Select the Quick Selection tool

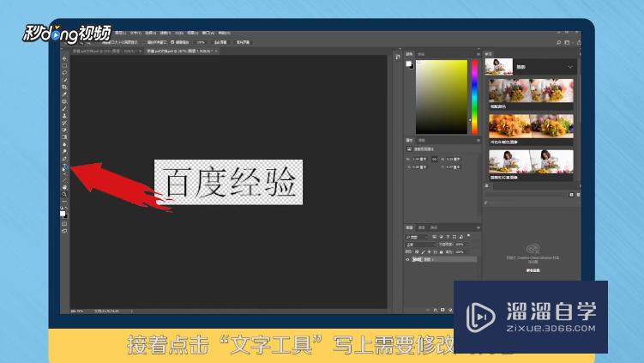coord(64,80)
